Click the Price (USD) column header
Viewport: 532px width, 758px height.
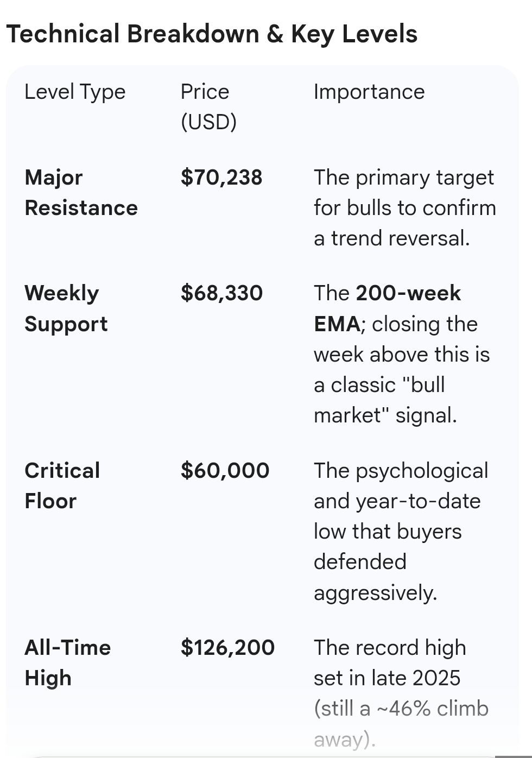coord(208,107)
